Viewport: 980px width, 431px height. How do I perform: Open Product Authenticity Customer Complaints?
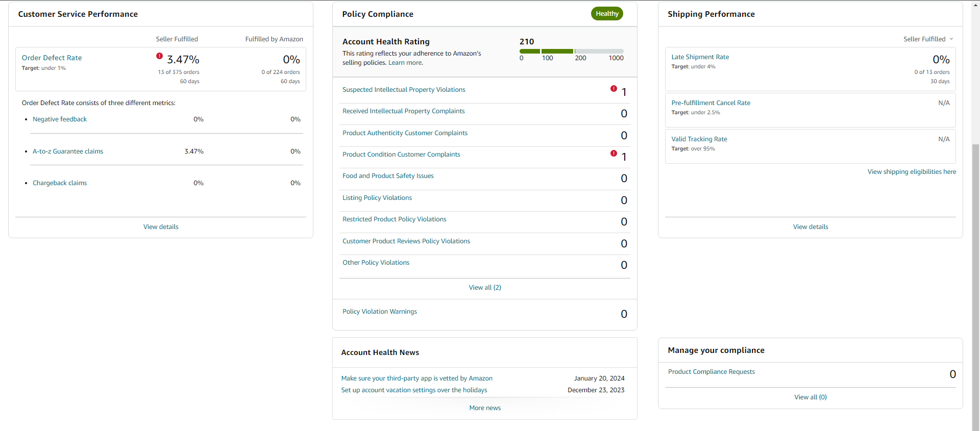405,133
